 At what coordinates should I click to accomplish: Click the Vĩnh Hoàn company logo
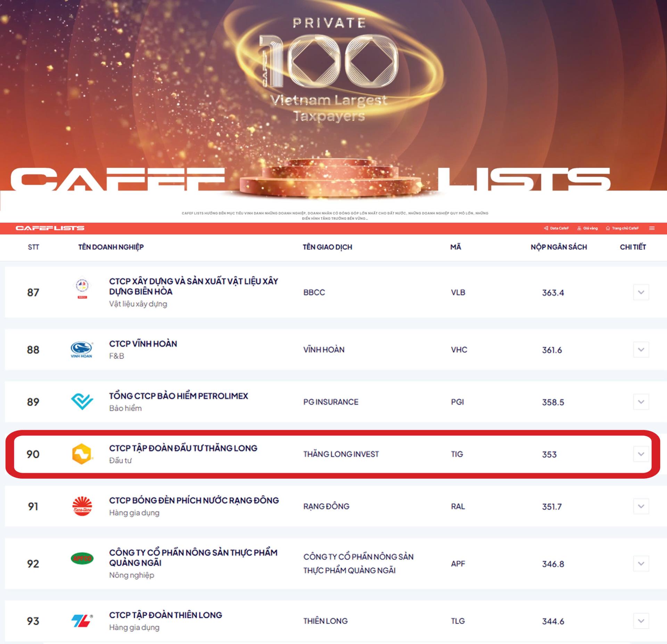(x=82, y=349)
